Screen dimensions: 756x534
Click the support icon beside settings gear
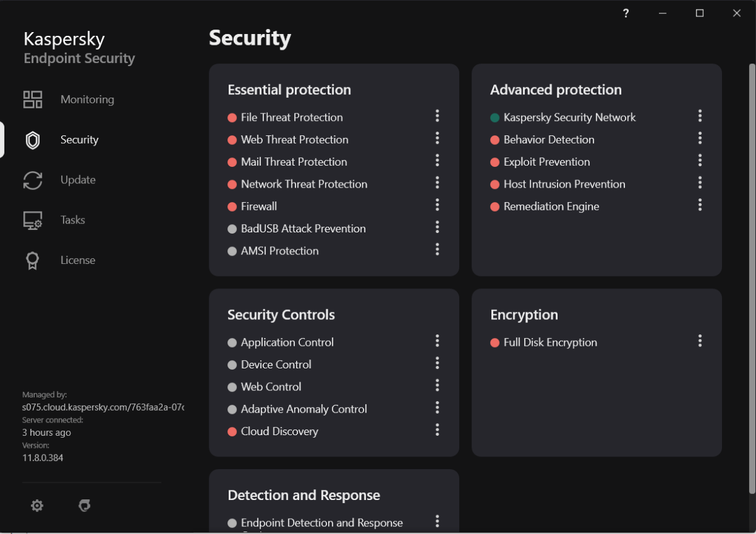[84, 506]
